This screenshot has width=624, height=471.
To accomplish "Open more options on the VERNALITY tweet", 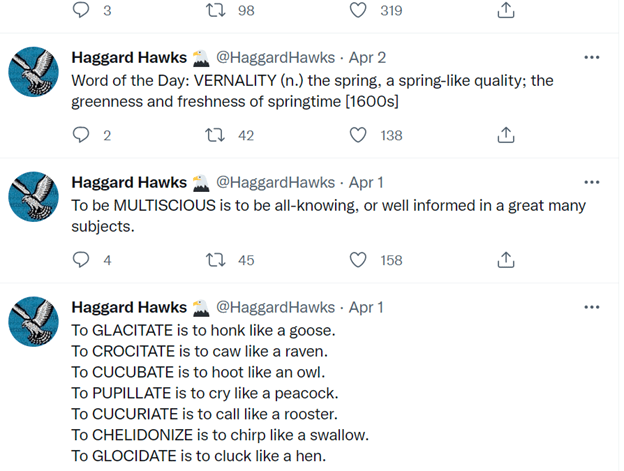I will [x=592, y=57].
